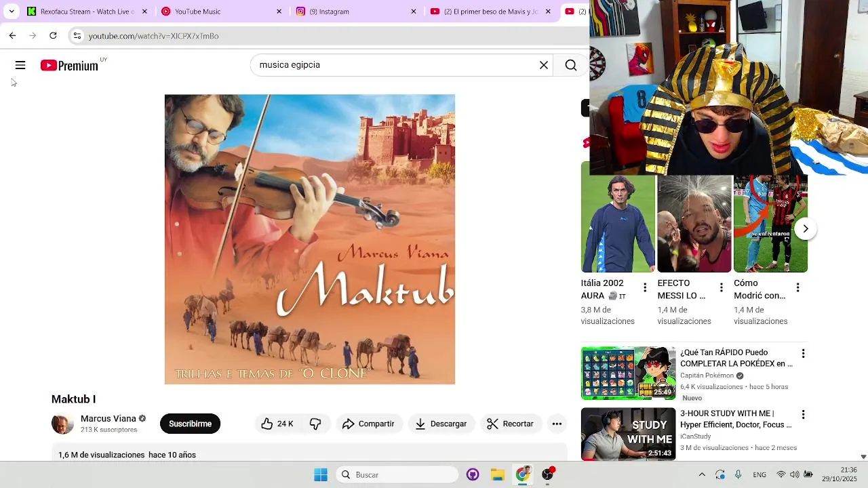
Task: Open options for Cómo Modrić short
Action: (x=797, y=287)
